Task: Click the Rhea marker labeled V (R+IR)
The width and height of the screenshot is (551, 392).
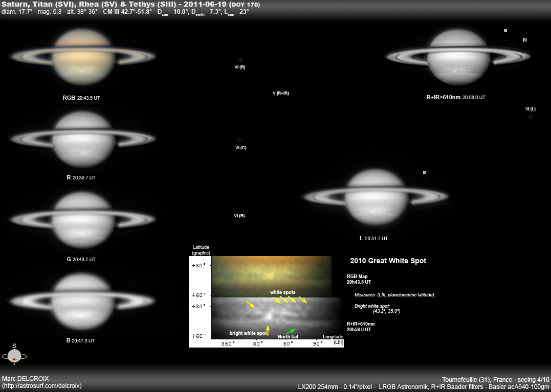Action: 280,93
